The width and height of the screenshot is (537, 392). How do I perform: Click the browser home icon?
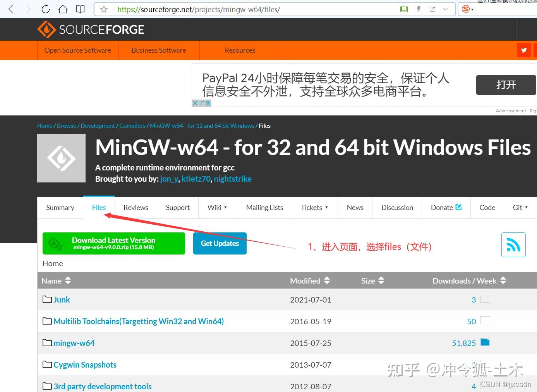pyautogui.click(x=63, y=9)
